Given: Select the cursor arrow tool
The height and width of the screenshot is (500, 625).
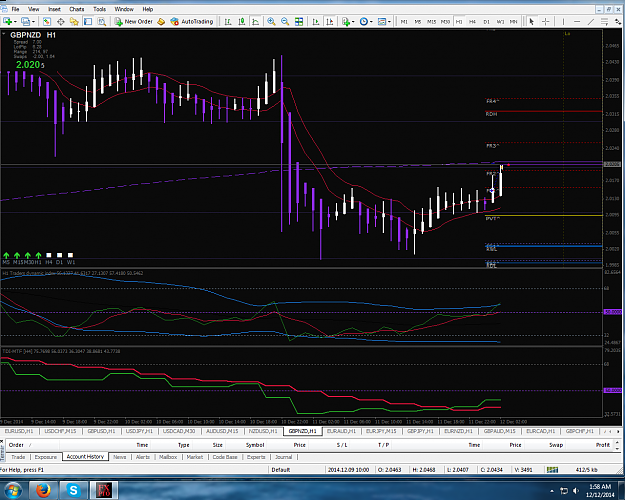Looking at the screenshot, I should (x=531, y=22).
